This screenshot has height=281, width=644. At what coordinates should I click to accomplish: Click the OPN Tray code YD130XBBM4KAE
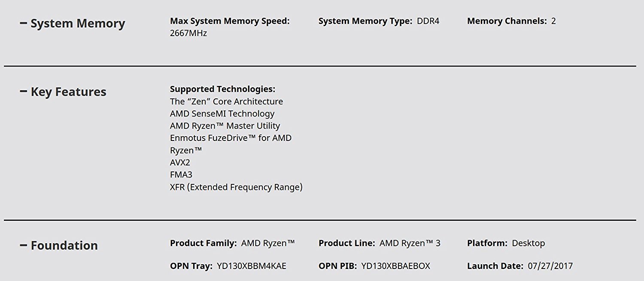tap(252, 266)
